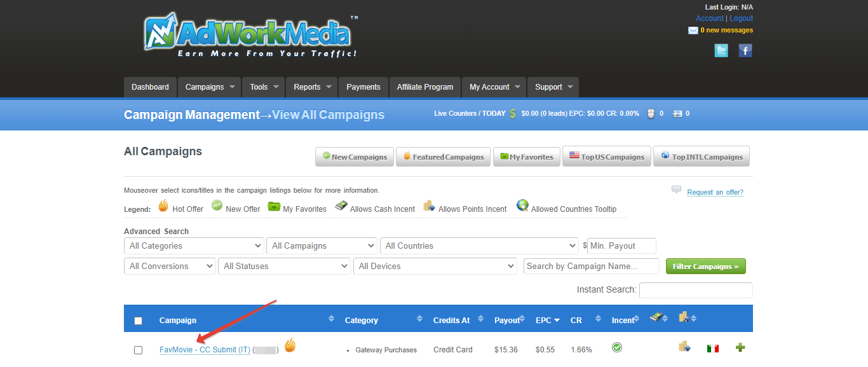Image resolution: width=868 pixels, height=367 pixels.
Task: Click the points incent icon in FavMovie row
Action: tap(684, 347)
